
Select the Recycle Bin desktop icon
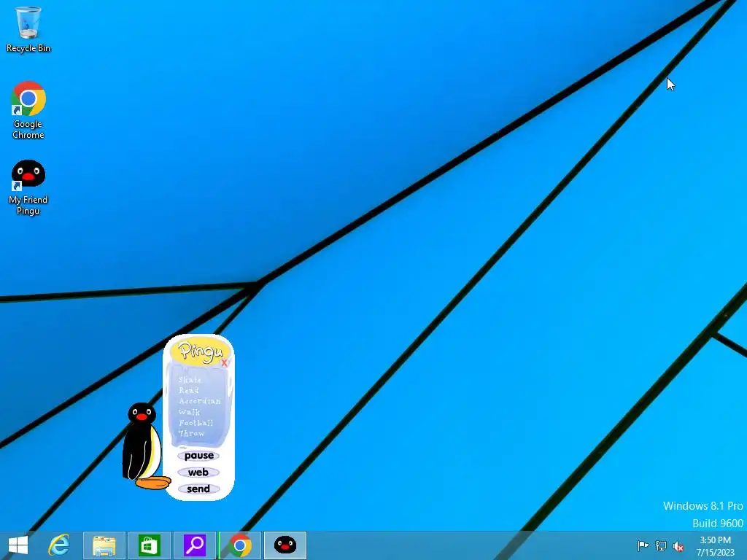pyautogui.click(x=28, y=29)
